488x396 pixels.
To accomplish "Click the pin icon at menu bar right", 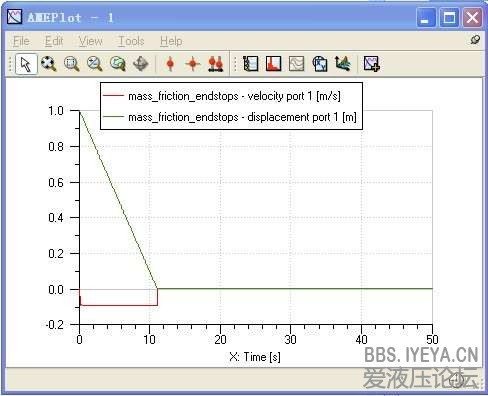I will [475, 40].
